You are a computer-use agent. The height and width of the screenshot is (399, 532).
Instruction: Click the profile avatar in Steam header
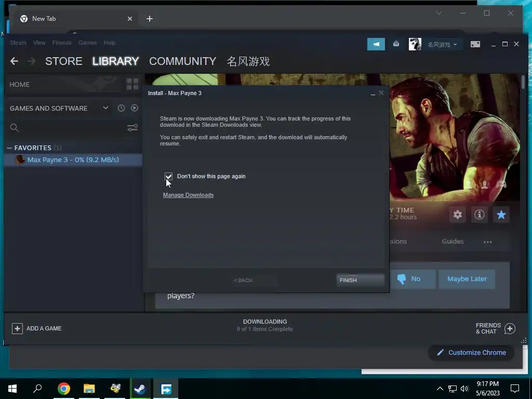415,44
